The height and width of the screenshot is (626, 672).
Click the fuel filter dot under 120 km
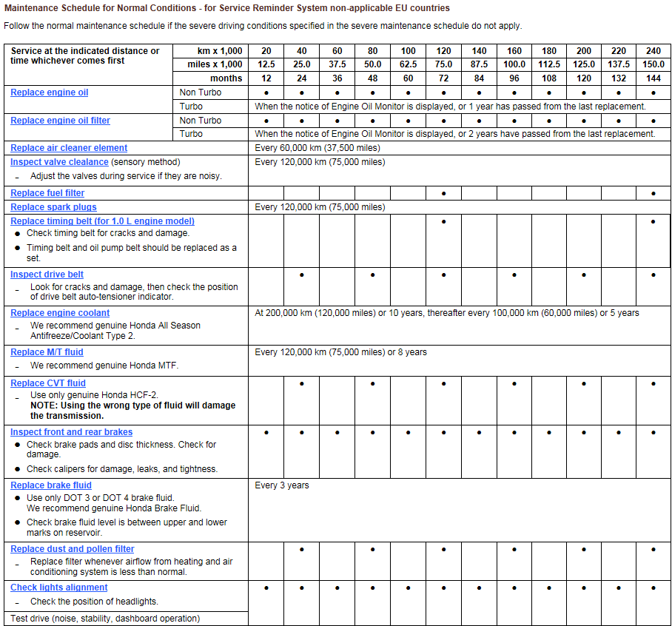click(443, 194)
